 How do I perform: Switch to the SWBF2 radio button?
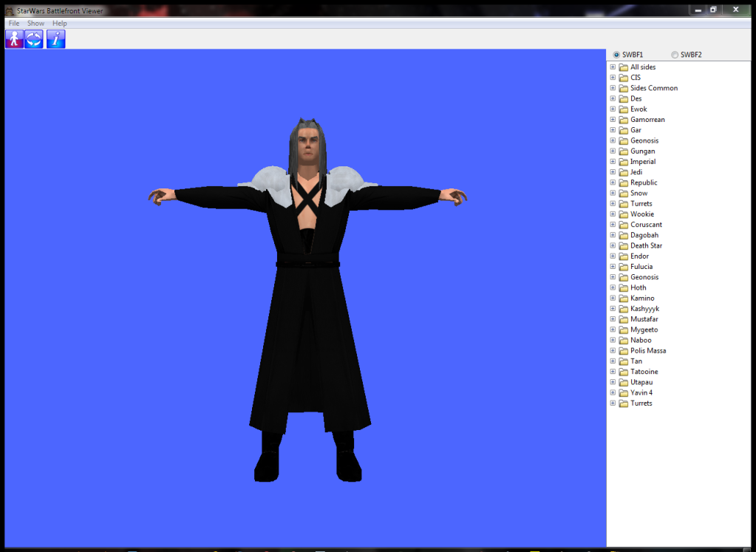point(675,55)
